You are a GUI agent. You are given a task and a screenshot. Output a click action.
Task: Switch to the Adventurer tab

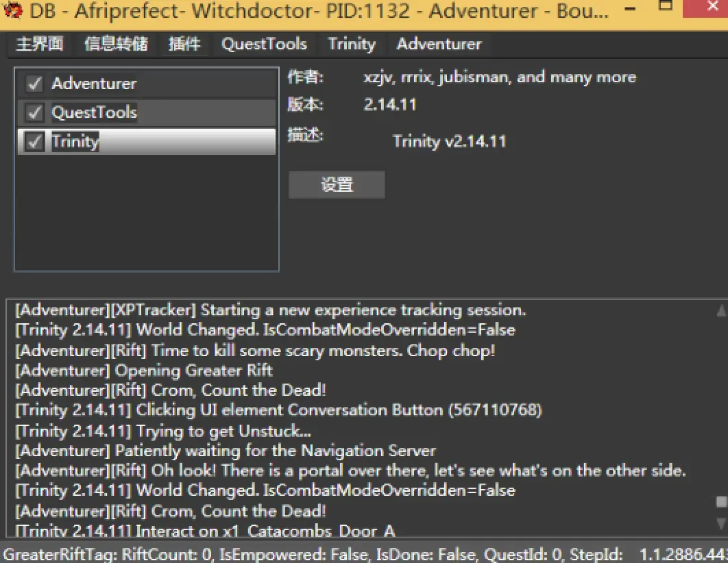pos(439,45)
